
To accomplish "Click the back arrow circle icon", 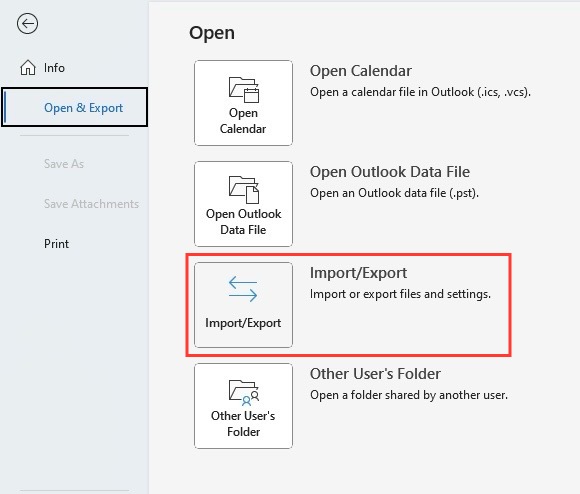I will pos(27,24).
